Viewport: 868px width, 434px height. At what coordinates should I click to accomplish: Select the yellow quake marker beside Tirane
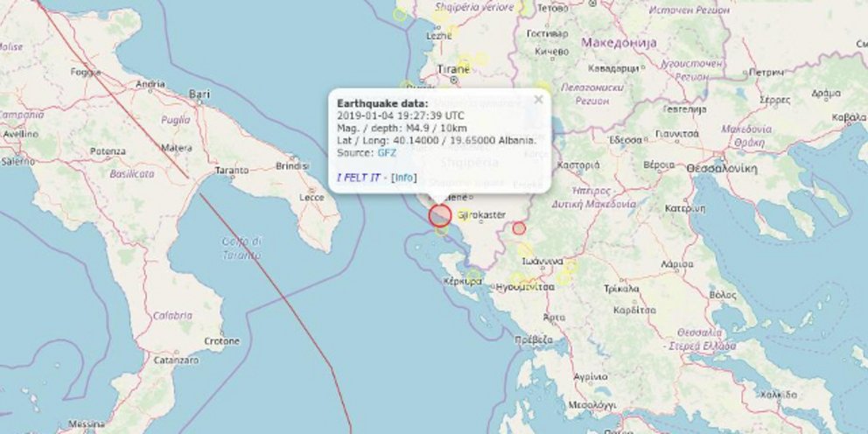pos(465,61)
